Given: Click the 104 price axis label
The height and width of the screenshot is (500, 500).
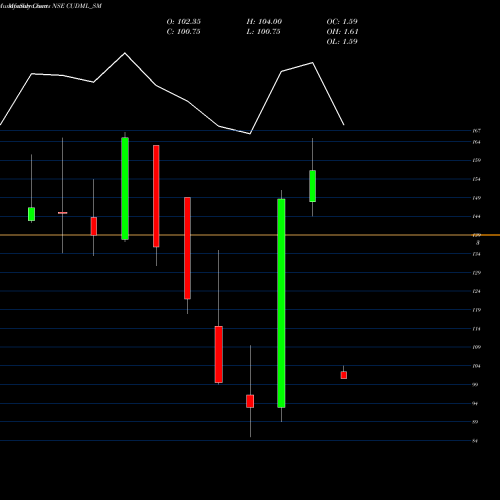Looking at the screenshot, I should [476, 366].
